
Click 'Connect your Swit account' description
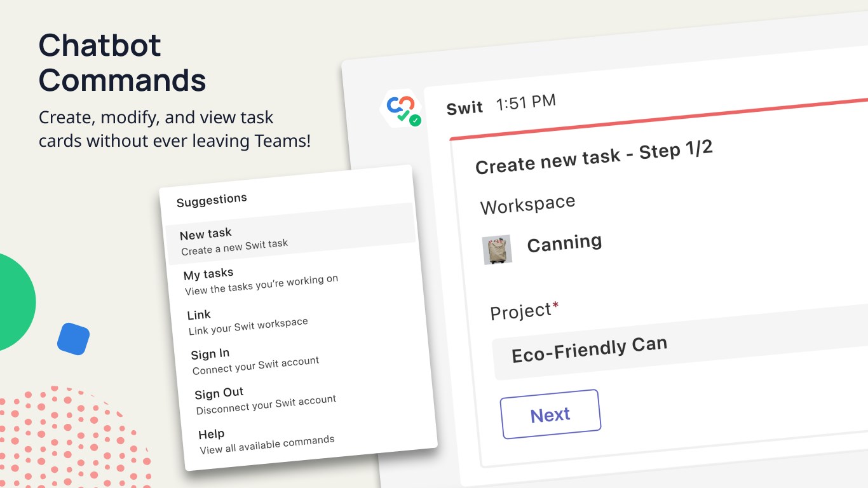[255, 365]
